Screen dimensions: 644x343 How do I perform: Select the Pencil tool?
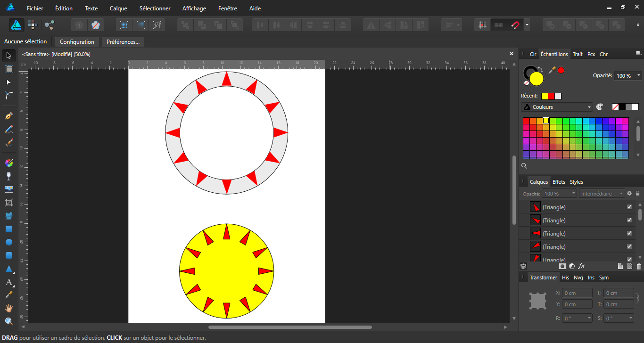(8, 129)
